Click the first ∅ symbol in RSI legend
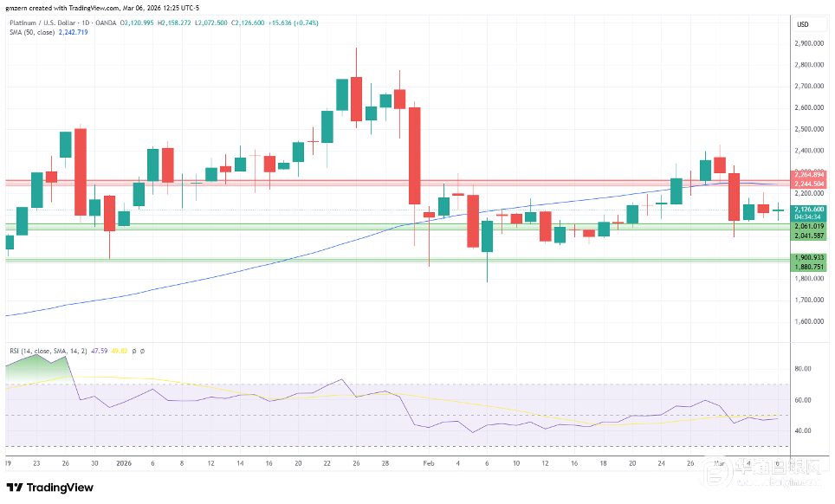This screenshot has width=835, height=504. [134, 351]
